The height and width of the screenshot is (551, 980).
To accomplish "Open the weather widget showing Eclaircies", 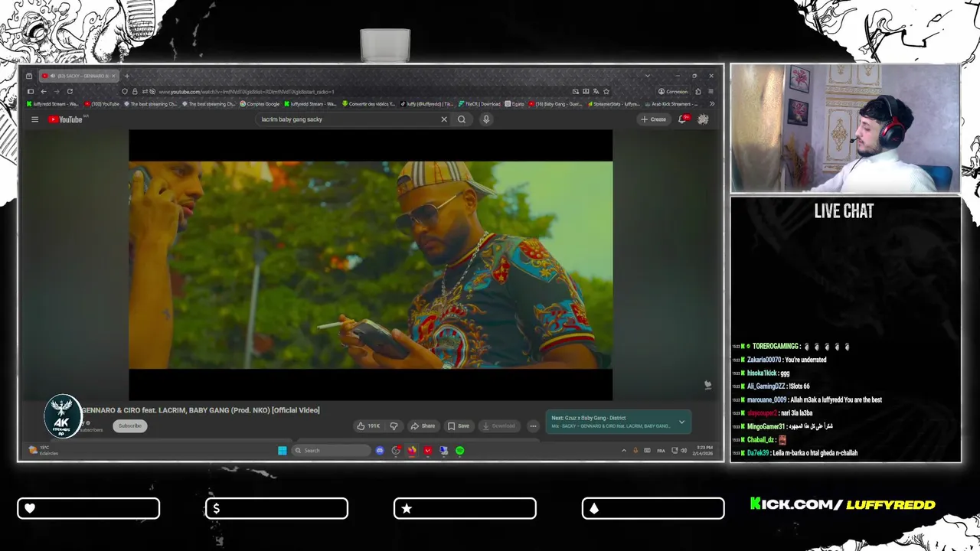I will (44, 451).
